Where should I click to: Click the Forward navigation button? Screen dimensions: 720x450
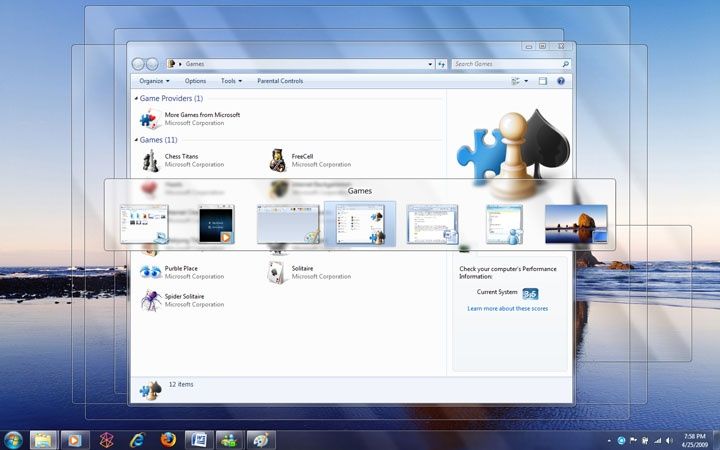point(152,64)
